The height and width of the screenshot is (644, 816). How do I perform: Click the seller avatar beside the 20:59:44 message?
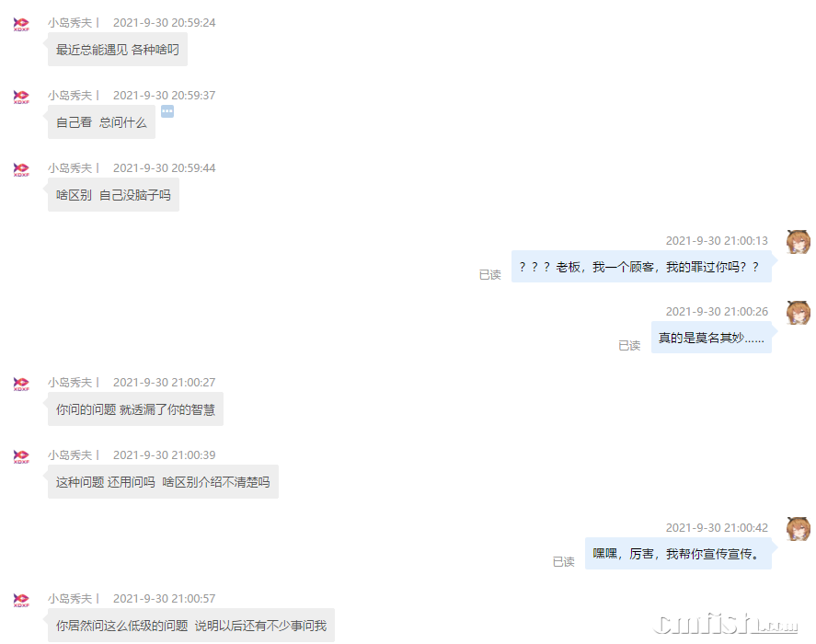(x=21, y=169)
